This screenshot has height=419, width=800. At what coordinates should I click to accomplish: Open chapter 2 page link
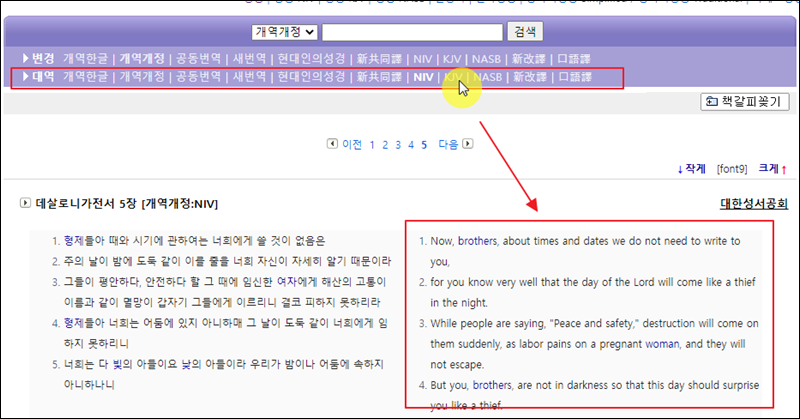click(x=385, y=145)
